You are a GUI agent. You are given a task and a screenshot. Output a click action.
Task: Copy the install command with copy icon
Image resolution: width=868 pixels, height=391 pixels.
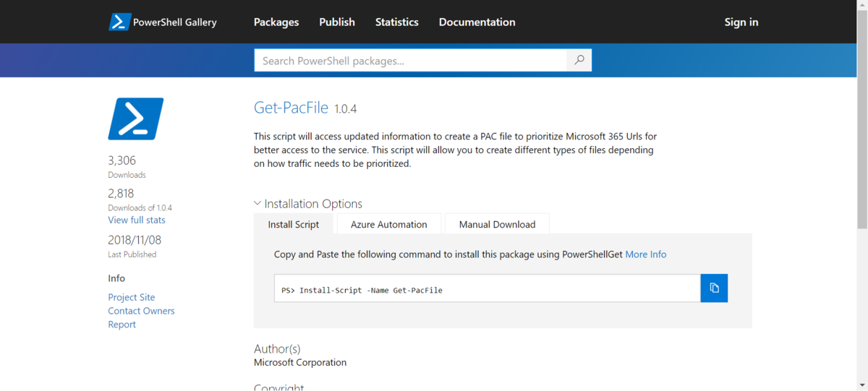[x=714, y=288]
